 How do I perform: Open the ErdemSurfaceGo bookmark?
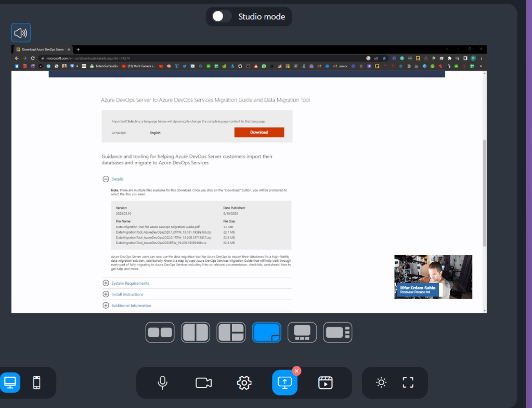tap(104, 66)
